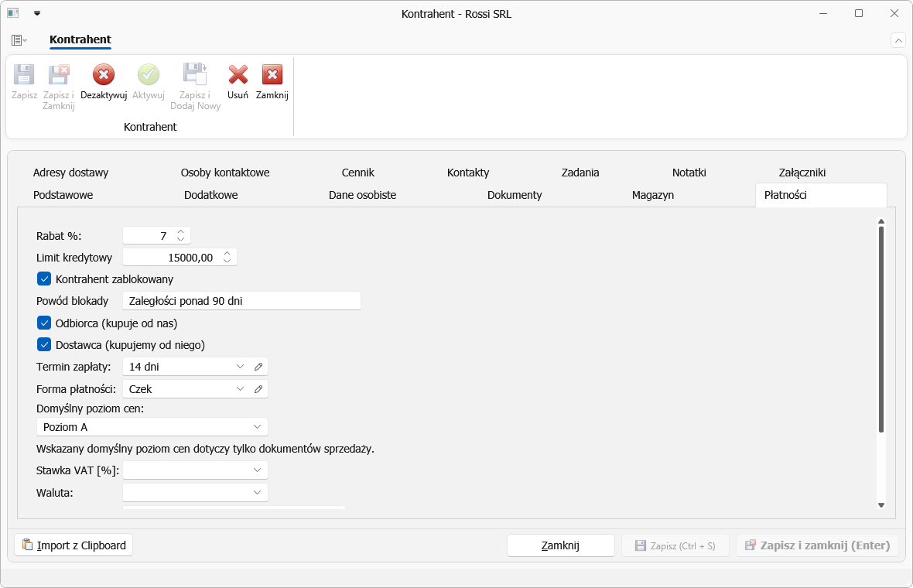Select the Załączniki tab
This screenshot has height=588, width=913.
click(802, 173)
